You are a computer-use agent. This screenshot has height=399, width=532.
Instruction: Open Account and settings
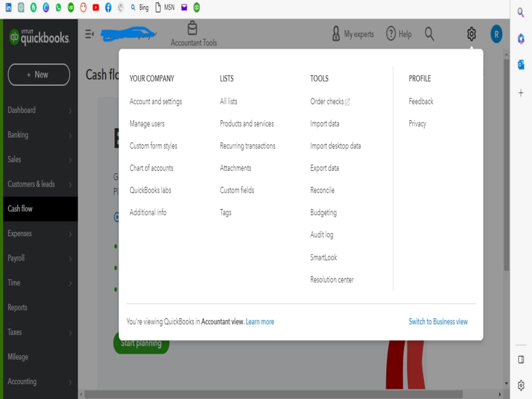156,102
